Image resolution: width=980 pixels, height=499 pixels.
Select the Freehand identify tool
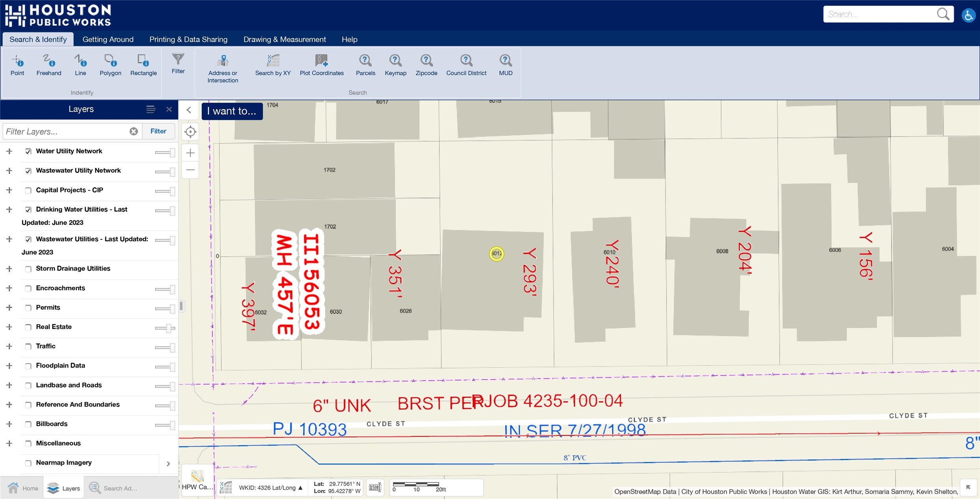click(x=48, y=65)
